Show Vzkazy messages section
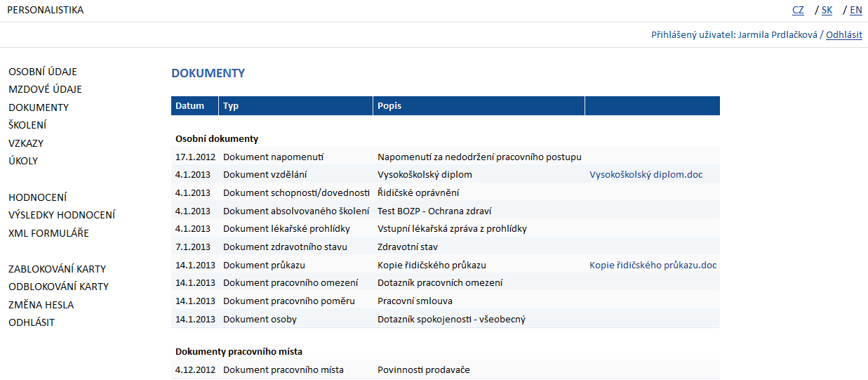 click(x=26, y=143)
